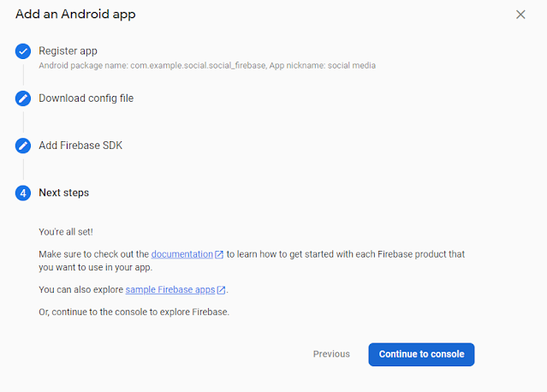This screenshot has width=547, height=392.
Task: Expand the Add Firebase SDK step
Action: point(80,146)
